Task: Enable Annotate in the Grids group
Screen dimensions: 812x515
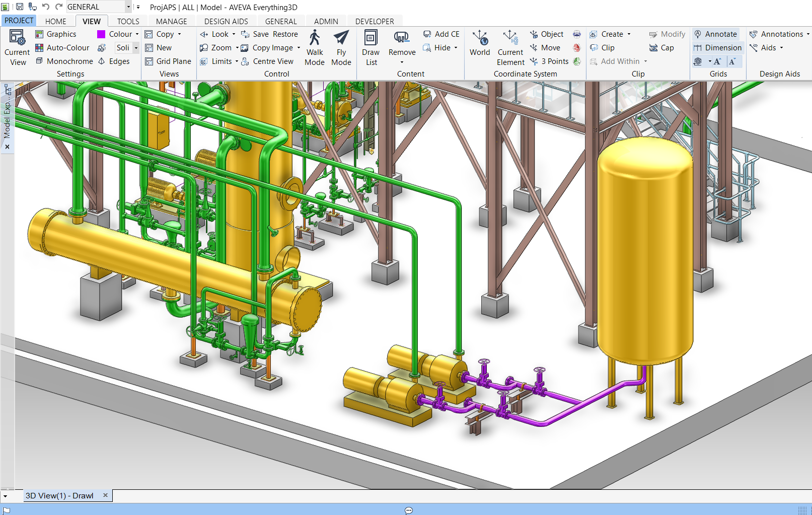Action: tap(717, 34)
